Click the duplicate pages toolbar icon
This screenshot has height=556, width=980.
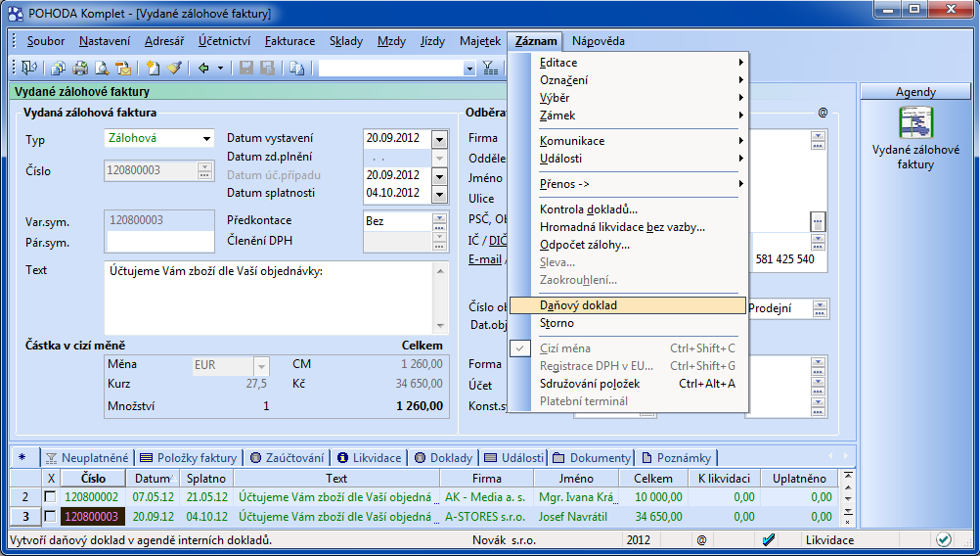pyautogui.click(x=297, y=68)
